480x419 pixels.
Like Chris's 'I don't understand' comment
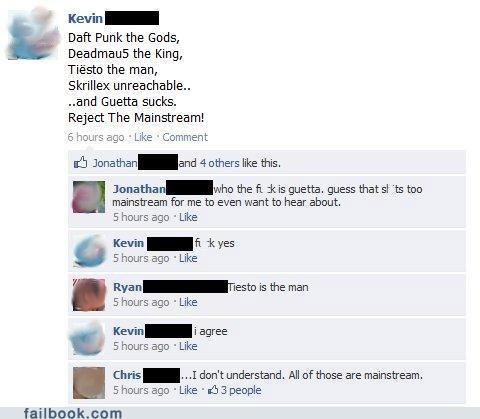[x=188, y=390]
